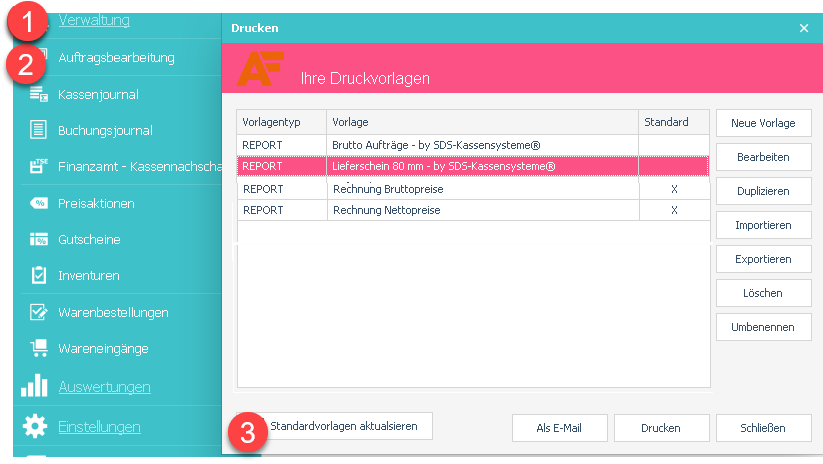Click Vorlage column header

pos(482,122)
